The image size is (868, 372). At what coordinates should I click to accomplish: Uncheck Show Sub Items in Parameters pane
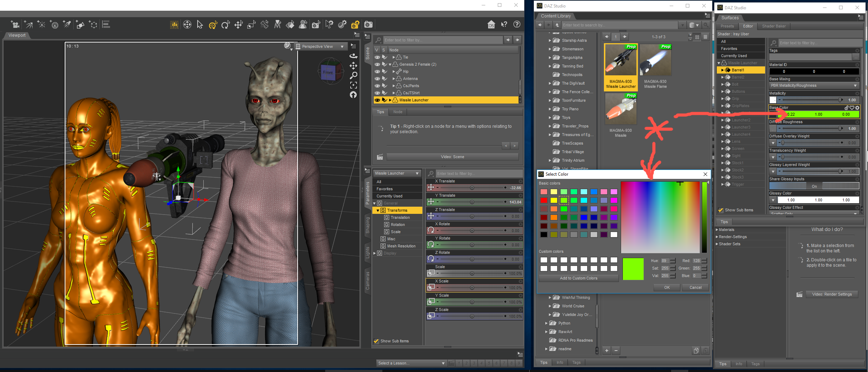click(x=376, y=341)
